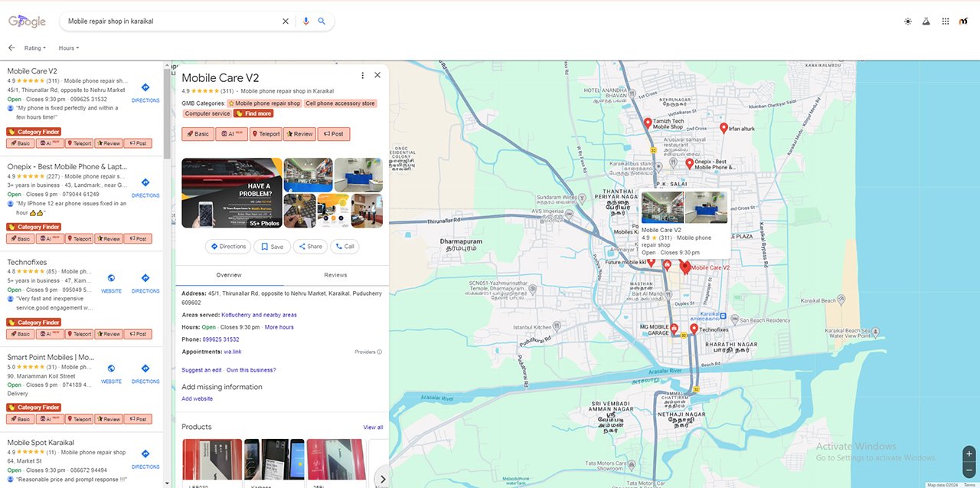Click Add website link
This screenshot has height=488, width=980.
pos(198,398)
